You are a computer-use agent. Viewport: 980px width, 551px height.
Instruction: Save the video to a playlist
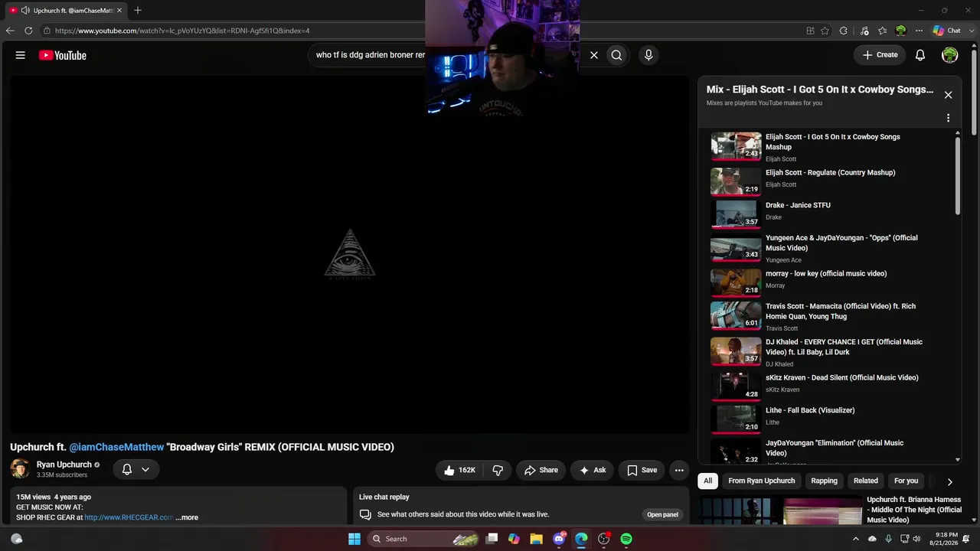642,470
